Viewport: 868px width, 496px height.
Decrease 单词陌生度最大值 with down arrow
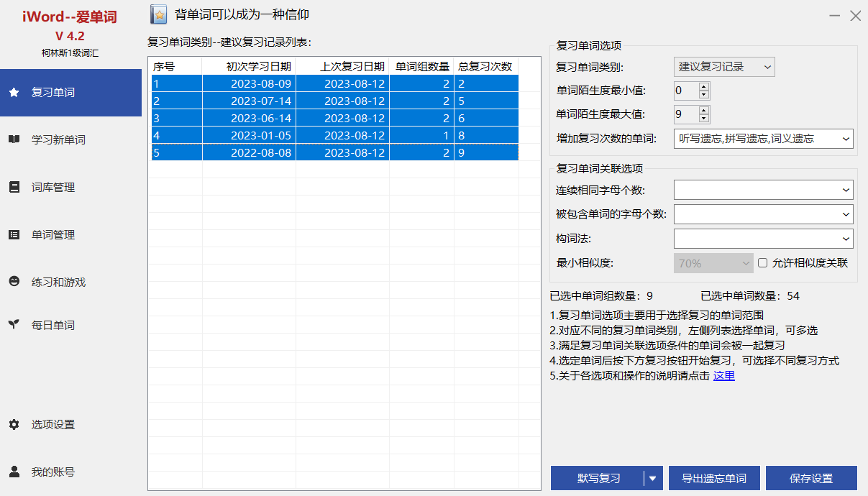tap(704, 119)
